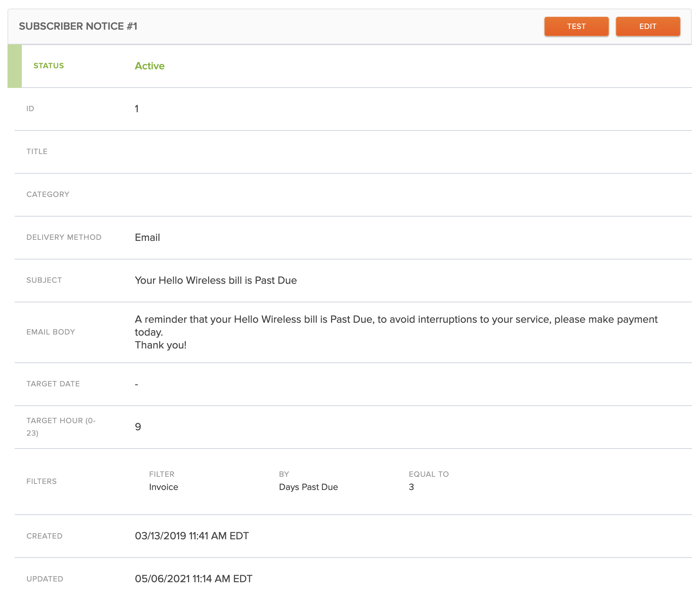Screen dimensions: 700x594
Task: Select the Days Past Due filter criterion
Action: pos(308,487)
